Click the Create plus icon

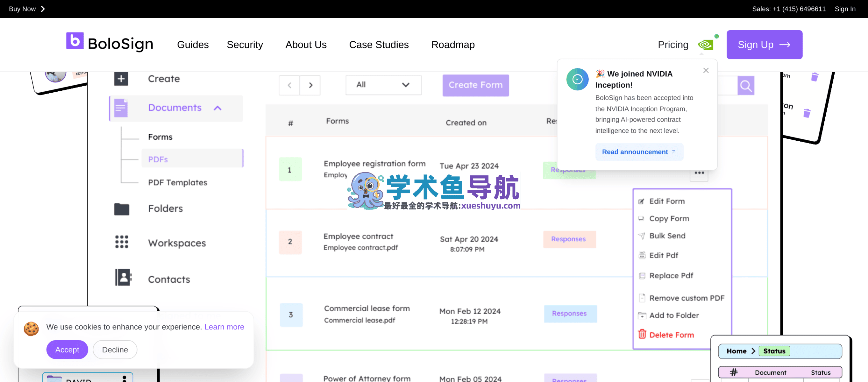click(x=121, y=79)
